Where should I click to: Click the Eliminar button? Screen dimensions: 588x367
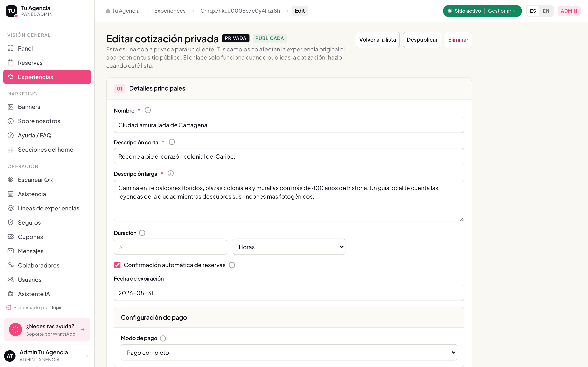pyautogui.click(x=458, y=40)
